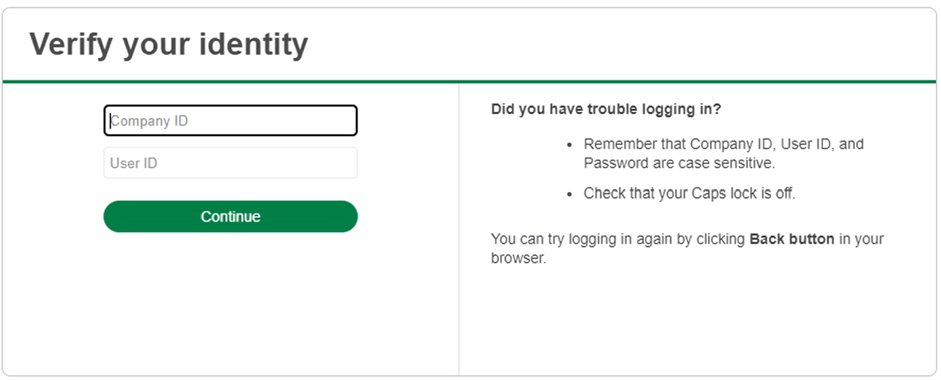Click 'Did you have trouble logging in?' heading
Screen dimensions: 941x380
pyautogui.click(x=606, y=109)
